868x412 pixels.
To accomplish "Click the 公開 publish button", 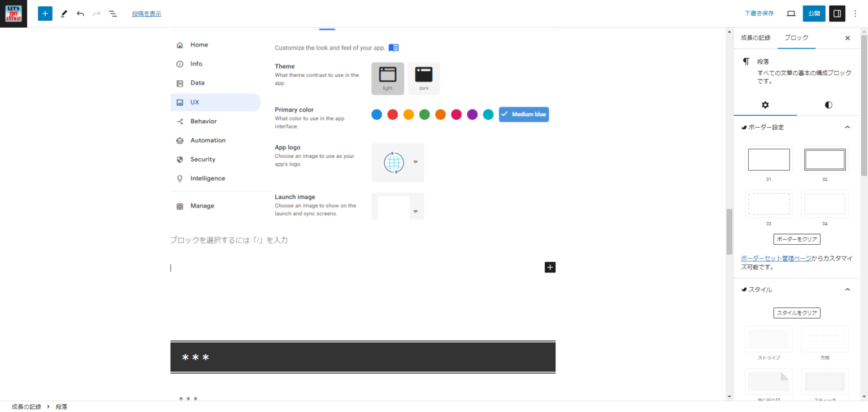I will (x=814, y=14).
